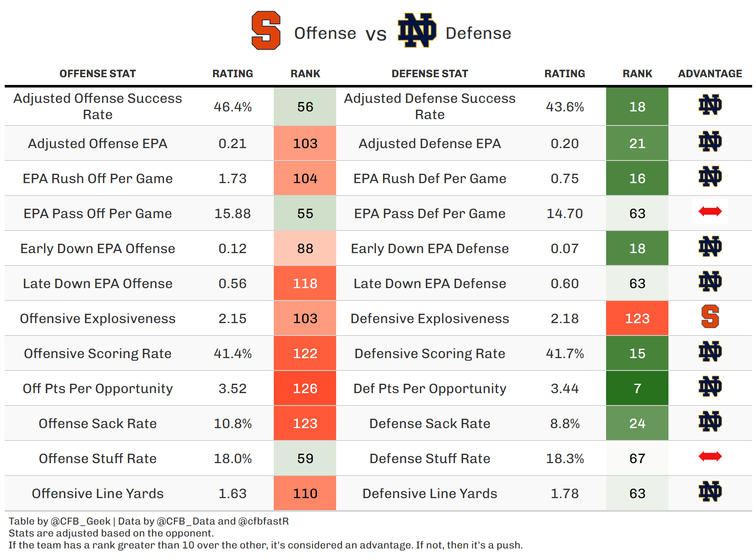Click the red push arrow for EPA Pass row
The image size is (756, 560).
point(710,211)
